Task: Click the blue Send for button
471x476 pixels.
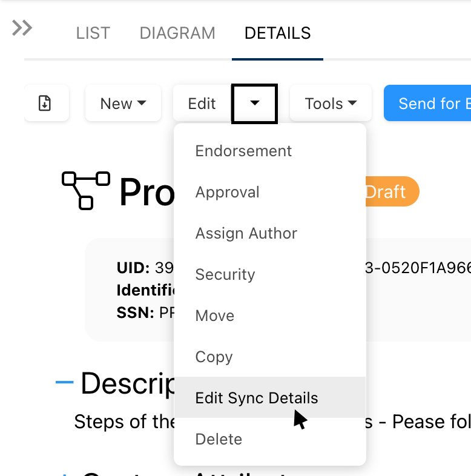Action: 428,104
